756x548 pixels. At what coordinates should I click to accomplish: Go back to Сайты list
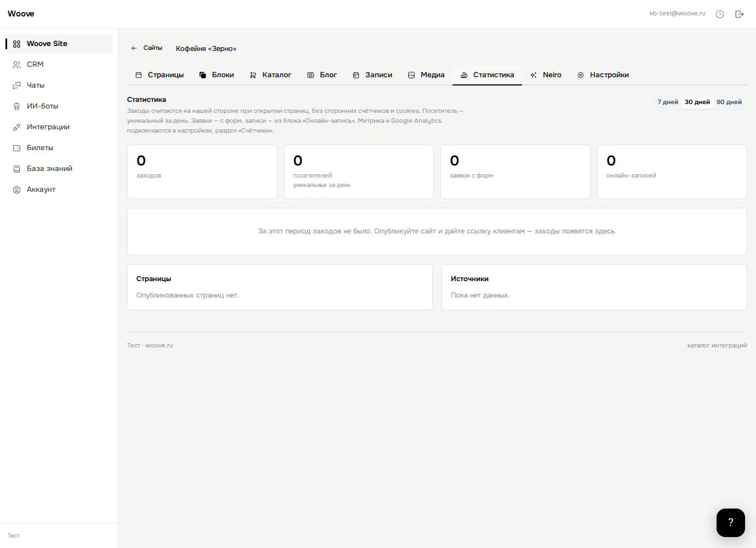147,48
